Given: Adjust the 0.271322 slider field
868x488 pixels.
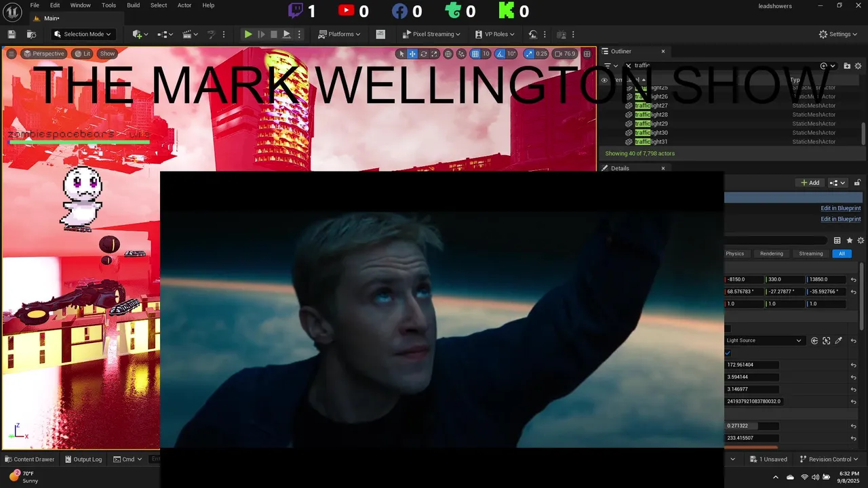Looking at the screenshot, I should point(751,426).
